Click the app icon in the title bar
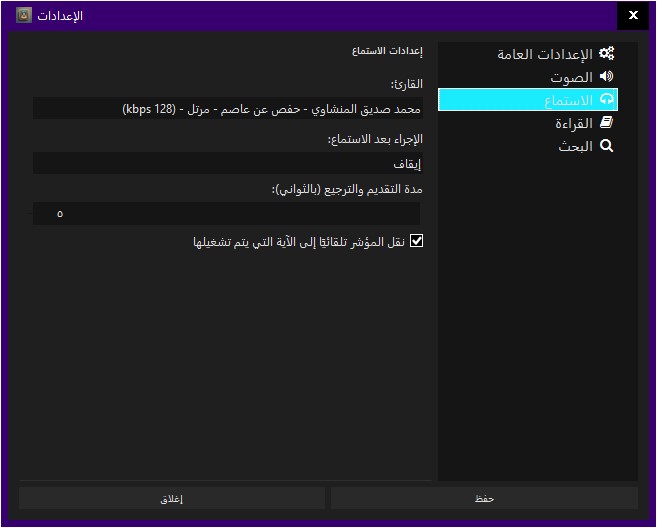Screen dimensions: 657x528 24,16
